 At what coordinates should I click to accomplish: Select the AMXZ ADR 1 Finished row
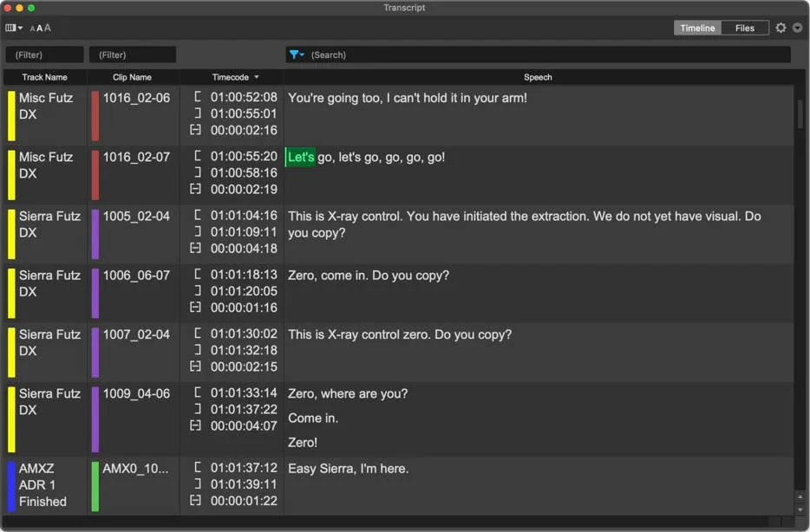[x=41, y=485]
